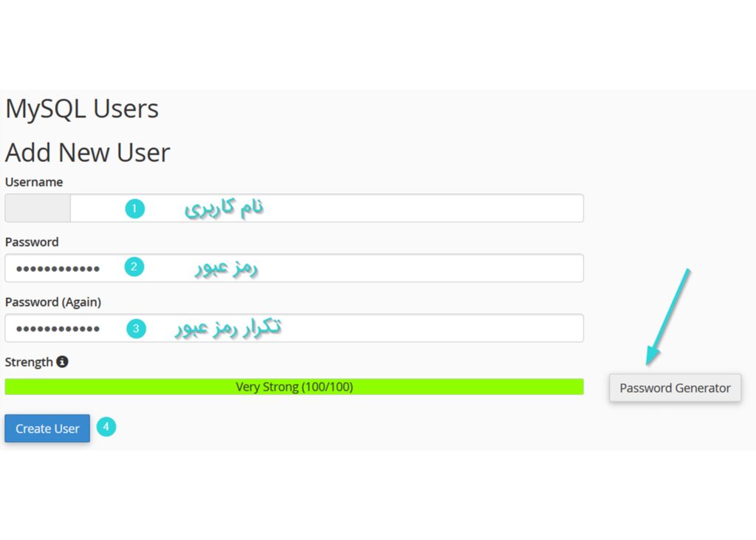Click the Add New User heading

coord(88,153)
